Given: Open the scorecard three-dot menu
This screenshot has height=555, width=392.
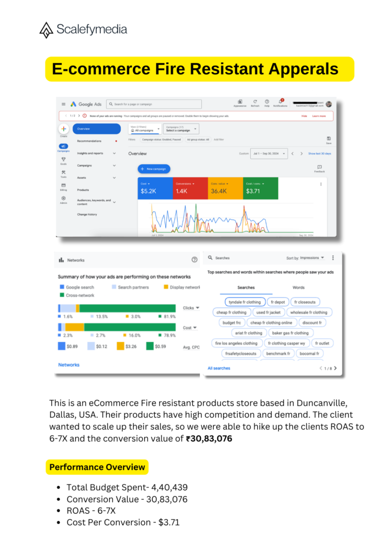Looking at the screenshot, I should 321,184.
